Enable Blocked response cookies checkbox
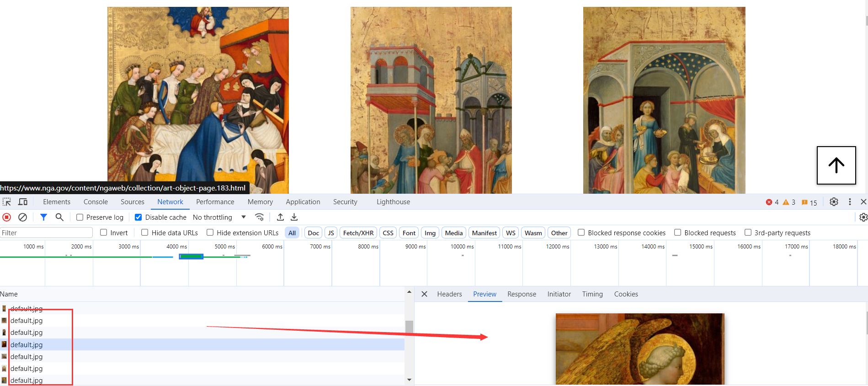 click(581, 233)
